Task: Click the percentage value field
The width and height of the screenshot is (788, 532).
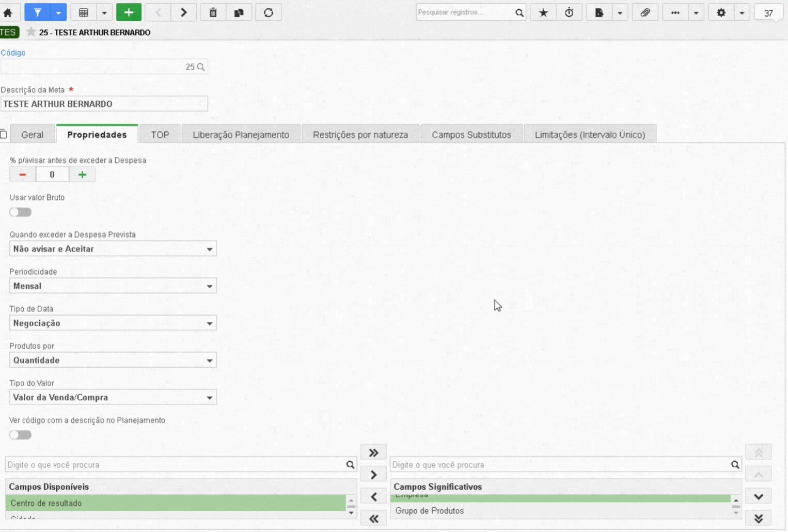Action: coord(52,175)
